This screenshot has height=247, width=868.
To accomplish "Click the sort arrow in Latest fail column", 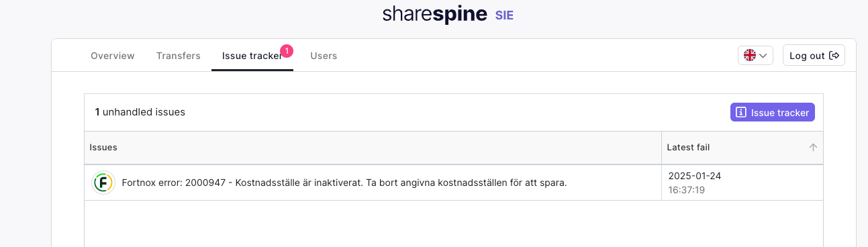I will click(813, 147).
